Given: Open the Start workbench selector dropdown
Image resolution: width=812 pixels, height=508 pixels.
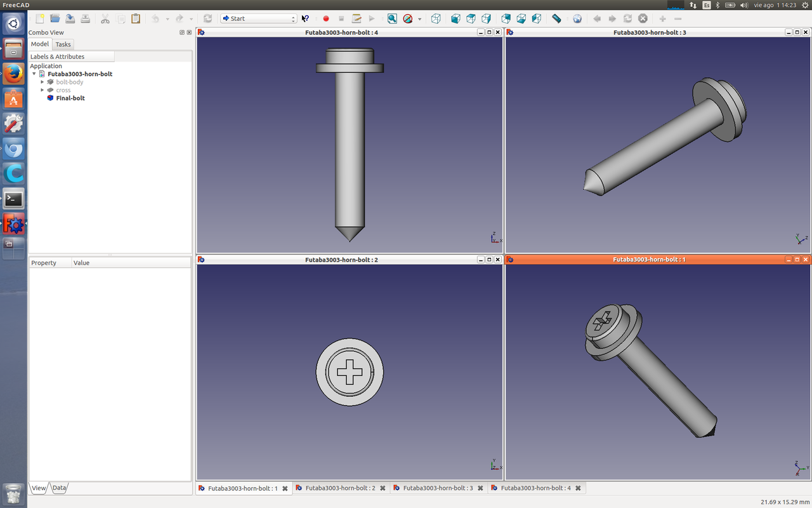Looking at the screenshot, I should point(258,18).
